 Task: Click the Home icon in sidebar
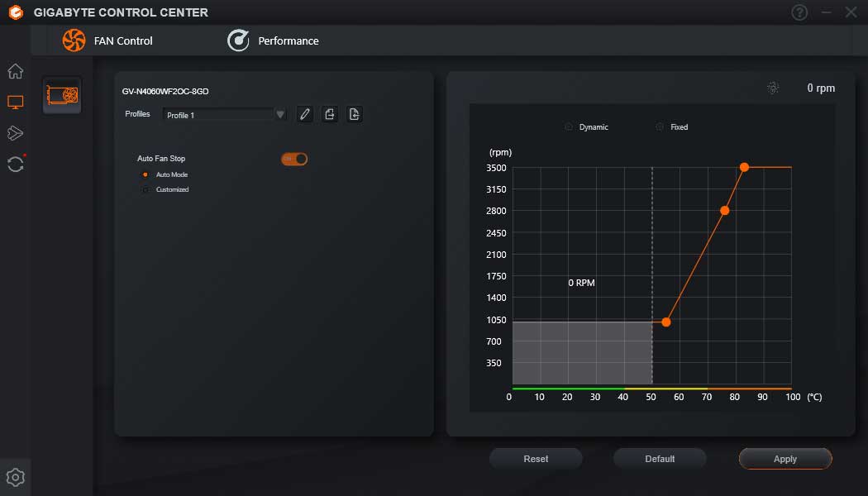[15, 71]
